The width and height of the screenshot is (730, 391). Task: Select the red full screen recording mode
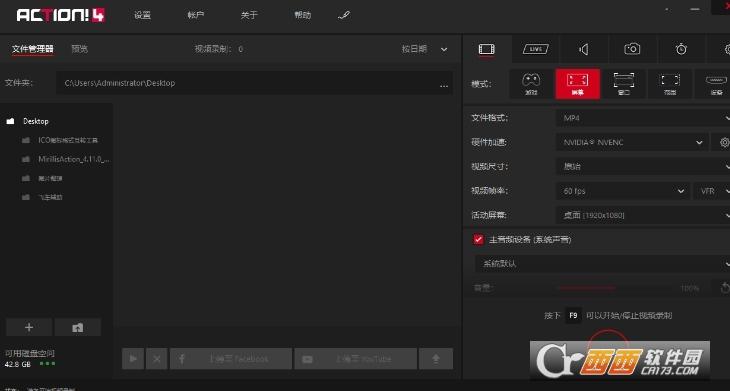pyautogui.click(x=577, y=84)
